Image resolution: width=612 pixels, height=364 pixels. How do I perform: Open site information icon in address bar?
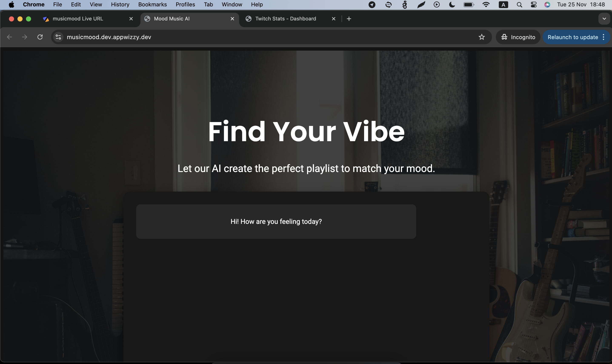coord(59,37)
